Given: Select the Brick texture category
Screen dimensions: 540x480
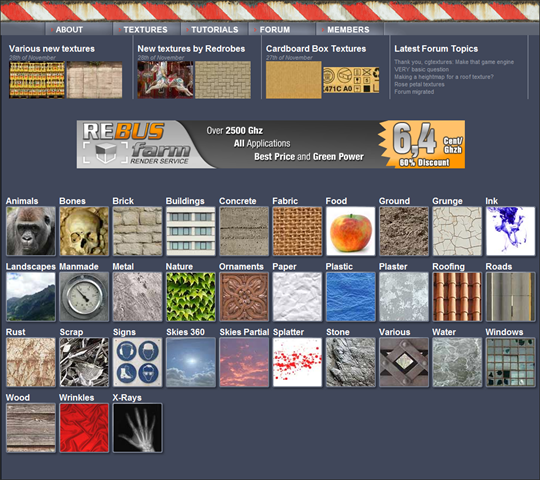Looking at the screenshot, I should [137, 231].
